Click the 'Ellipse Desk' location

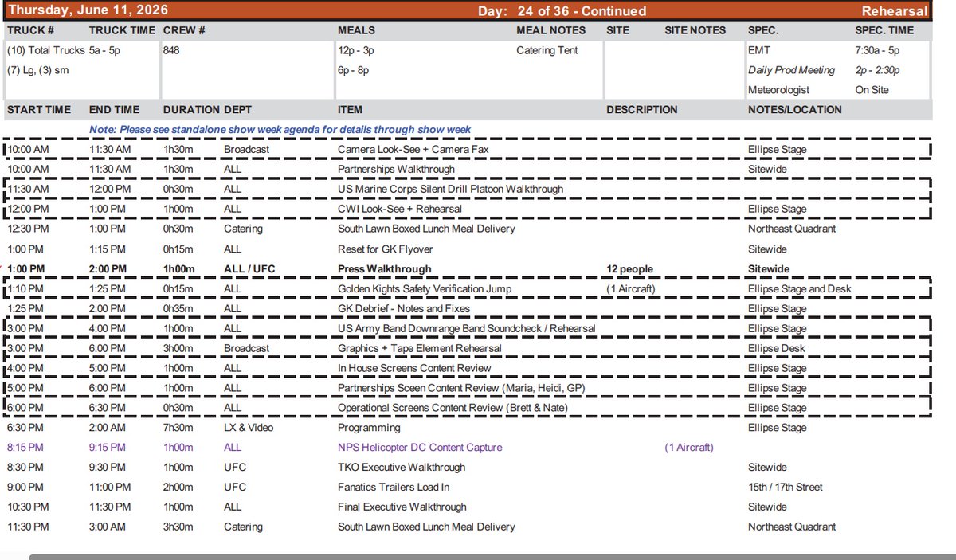(777, 349)
